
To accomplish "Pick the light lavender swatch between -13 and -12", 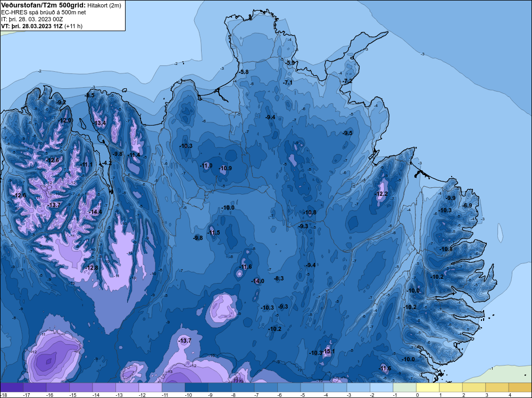I will click(127, 387).
